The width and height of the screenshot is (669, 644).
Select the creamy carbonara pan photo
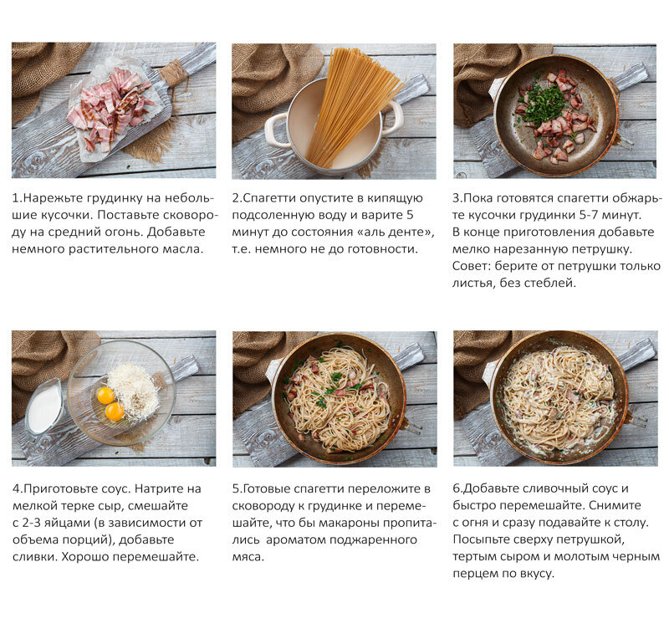[555, 398]
